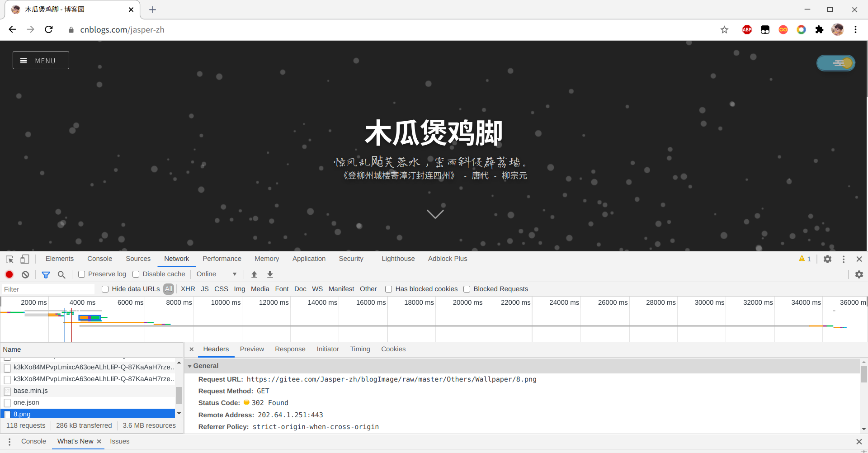Screen dimensions: 868x453
Task: Click the record network log button
Action: [x=9, y=274]
